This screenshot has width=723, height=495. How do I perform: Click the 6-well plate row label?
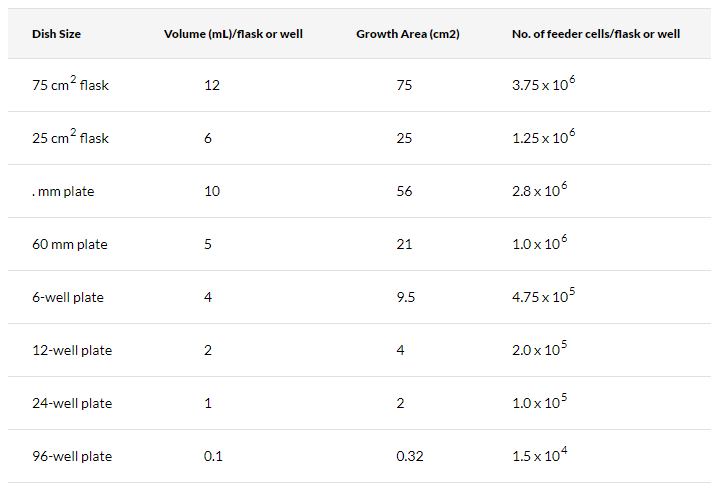[68, 297]
